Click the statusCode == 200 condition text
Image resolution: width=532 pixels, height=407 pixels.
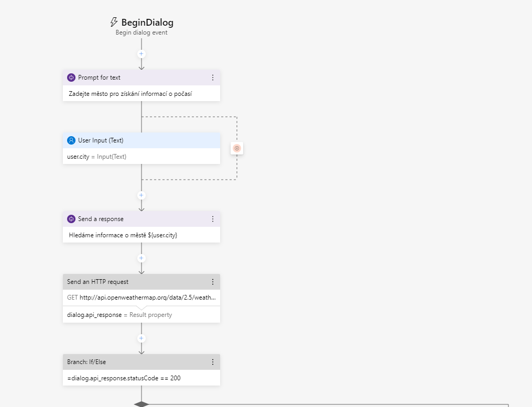(x=124, y=378)
